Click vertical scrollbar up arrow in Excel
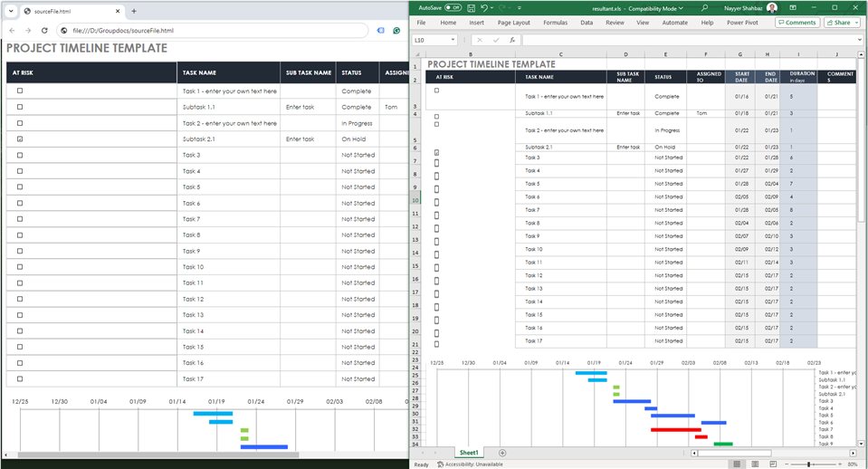This screenshot has height=469, width=868. (x=861, y=55)
